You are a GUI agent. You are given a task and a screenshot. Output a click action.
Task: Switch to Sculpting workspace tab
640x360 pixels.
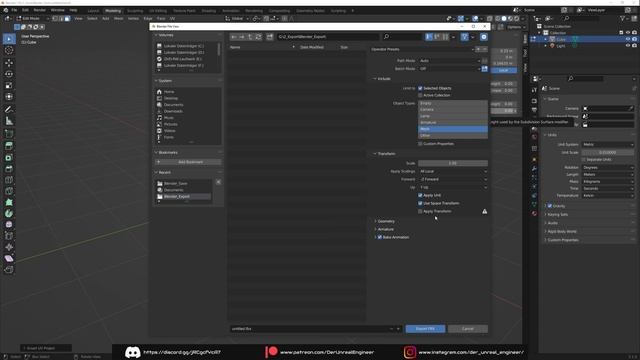click(135, 11)
